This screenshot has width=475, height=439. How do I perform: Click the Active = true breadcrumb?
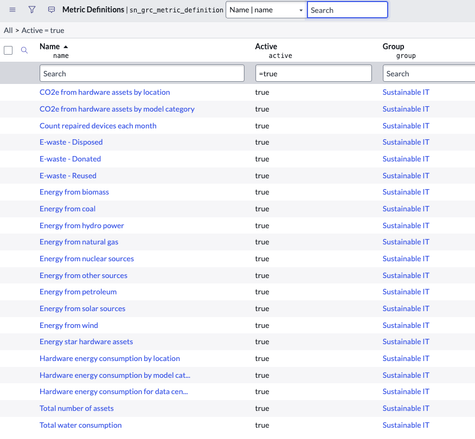tap(43, 30)
